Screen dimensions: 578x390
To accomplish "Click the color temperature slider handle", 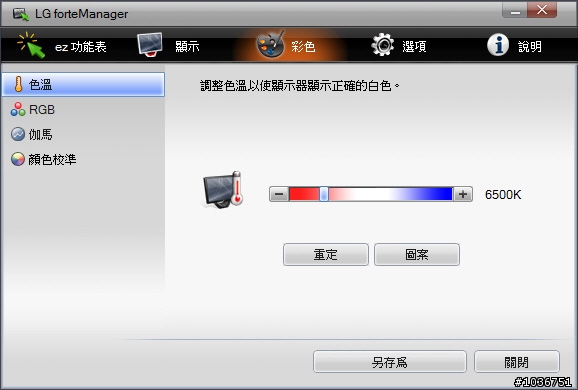I will click(324, 194).
